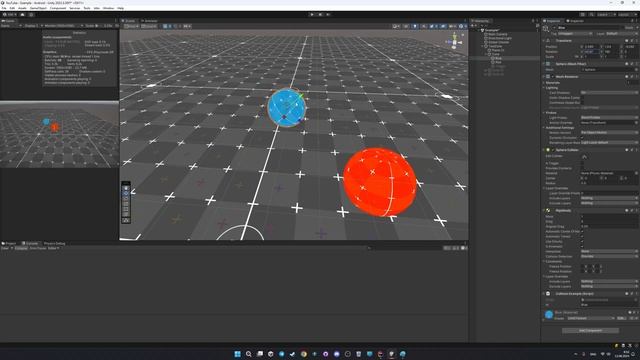This screenshot has height=360, width=640.
Task: Toggle the Automatic Tensor checkbox
Action: click(582, 236)
